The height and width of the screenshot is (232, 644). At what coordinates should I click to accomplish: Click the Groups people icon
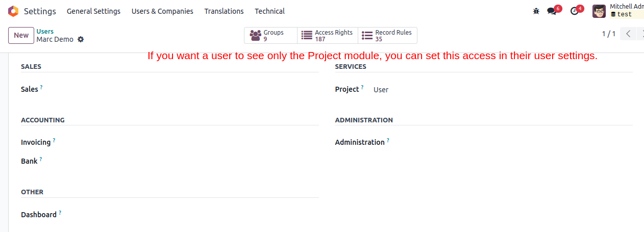(x=255, y=36)
